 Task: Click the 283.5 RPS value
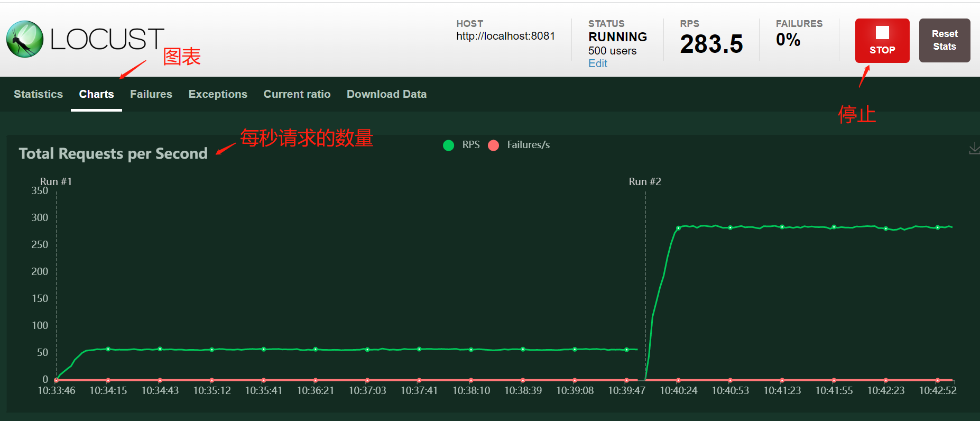(x=711, y=44)
